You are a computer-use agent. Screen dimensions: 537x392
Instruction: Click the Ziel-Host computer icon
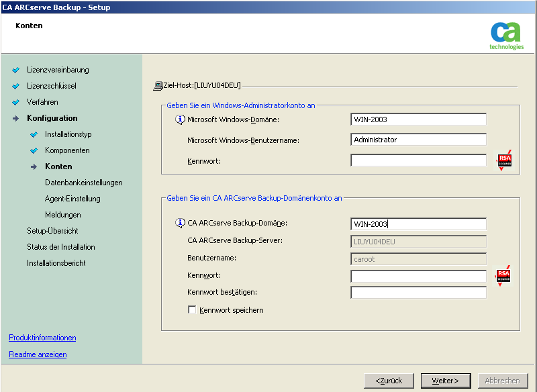158,86
